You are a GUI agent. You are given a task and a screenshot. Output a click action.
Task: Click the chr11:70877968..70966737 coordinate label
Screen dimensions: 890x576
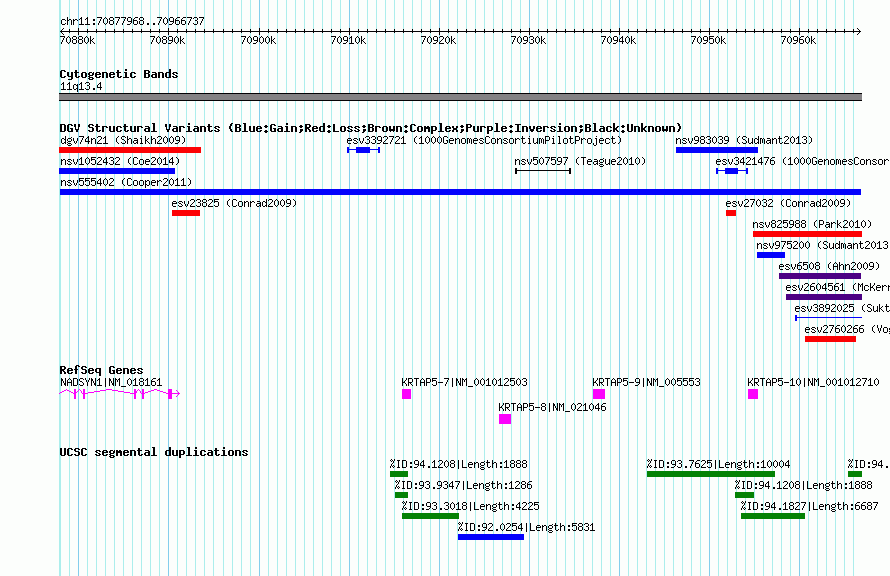click(x=132, y=21)
